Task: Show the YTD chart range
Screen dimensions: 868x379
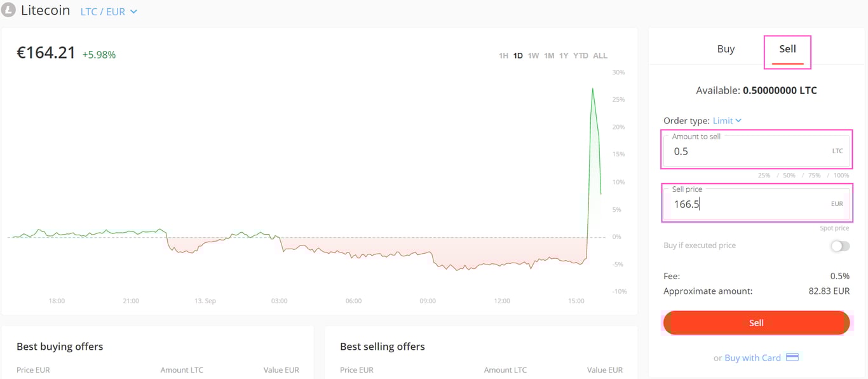Action: click(x=581, y=56)
